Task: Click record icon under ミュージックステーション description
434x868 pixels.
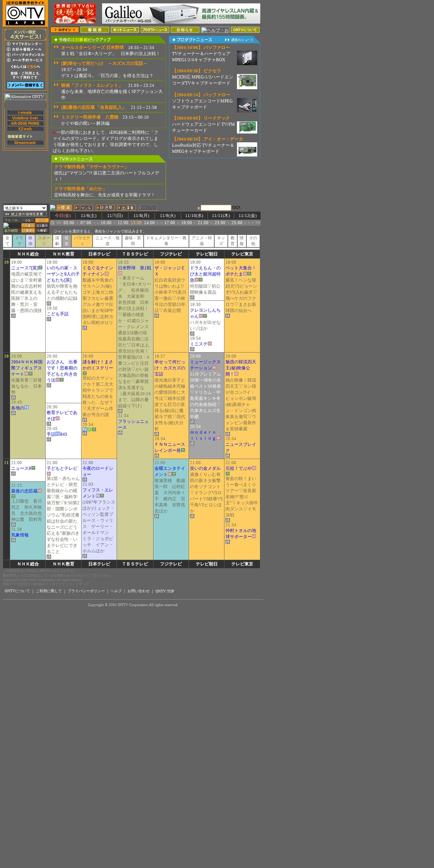Action: tap(192, 422)
